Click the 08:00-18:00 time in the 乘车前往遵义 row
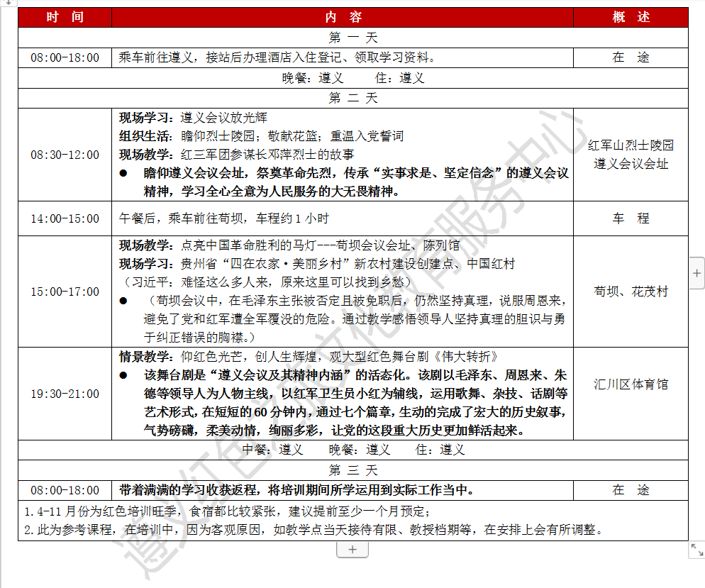 [x=65, y=57]
